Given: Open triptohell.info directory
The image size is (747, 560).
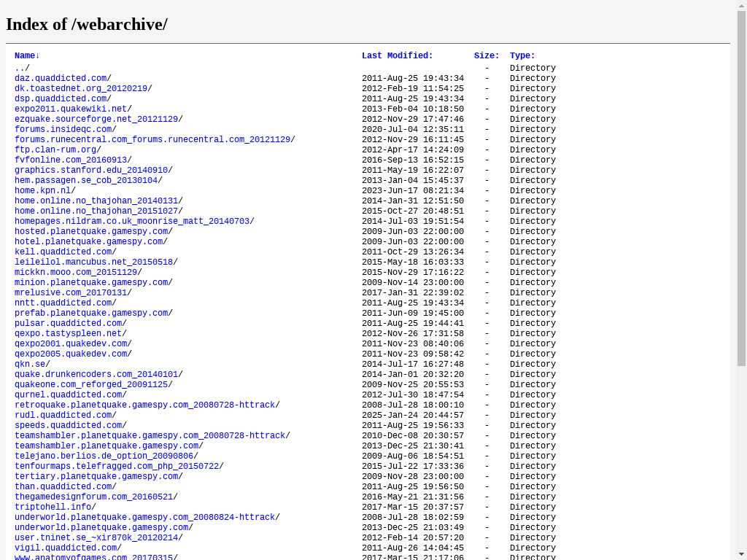Looking at the screenshot, I should pos(53,508).
